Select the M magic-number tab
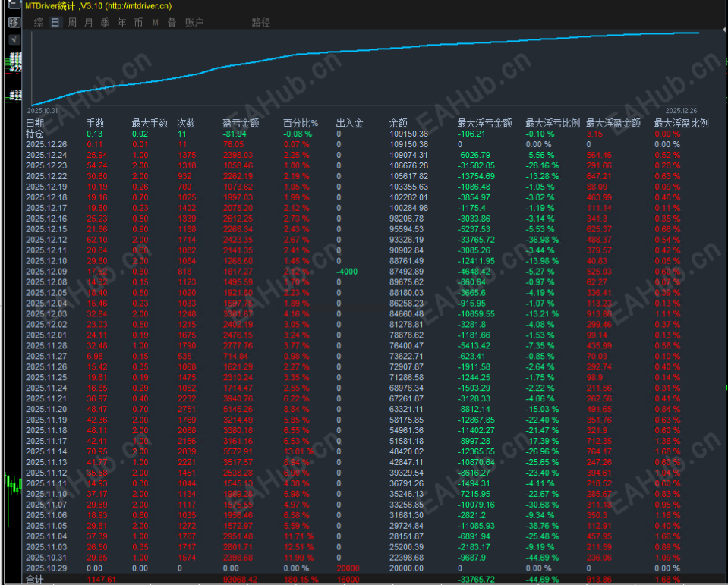The image size is (728, 585). 155,22
